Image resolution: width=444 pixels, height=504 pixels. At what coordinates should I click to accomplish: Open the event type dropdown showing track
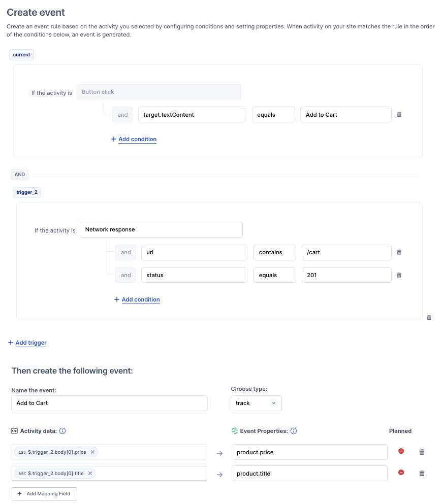(257, 403)
